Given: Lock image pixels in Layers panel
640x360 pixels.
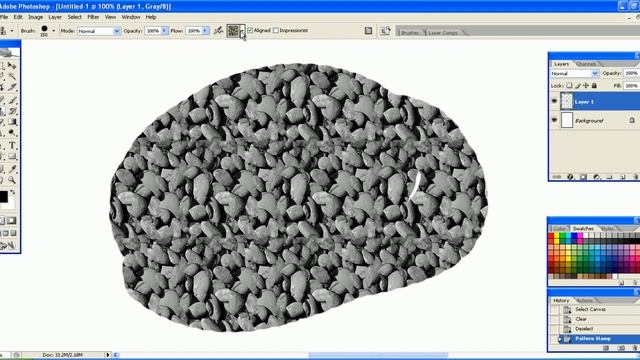Looking at the screenshot, I should [578, 86].
